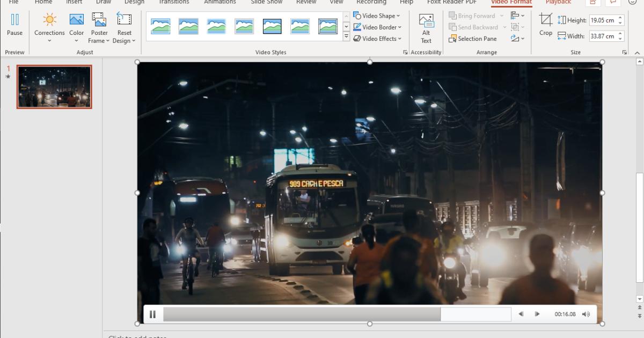The image size is (644, 338).
Task: Mute the video using the volume icon
Action: (586, 314)
